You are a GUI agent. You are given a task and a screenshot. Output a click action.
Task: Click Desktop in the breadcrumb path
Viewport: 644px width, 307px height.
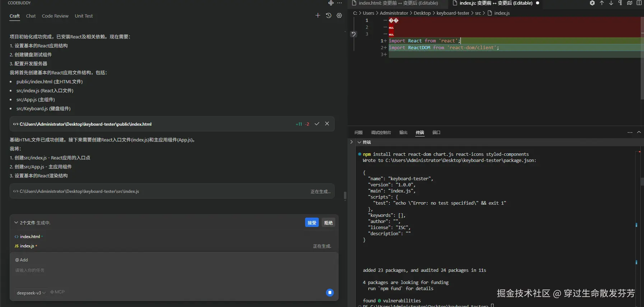422,13
